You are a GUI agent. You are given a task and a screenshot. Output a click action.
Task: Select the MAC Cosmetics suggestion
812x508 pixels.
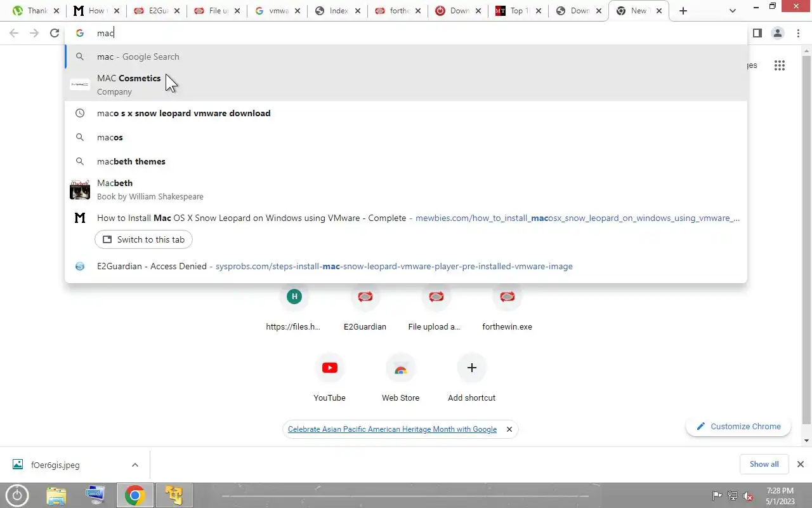(406, 84)
